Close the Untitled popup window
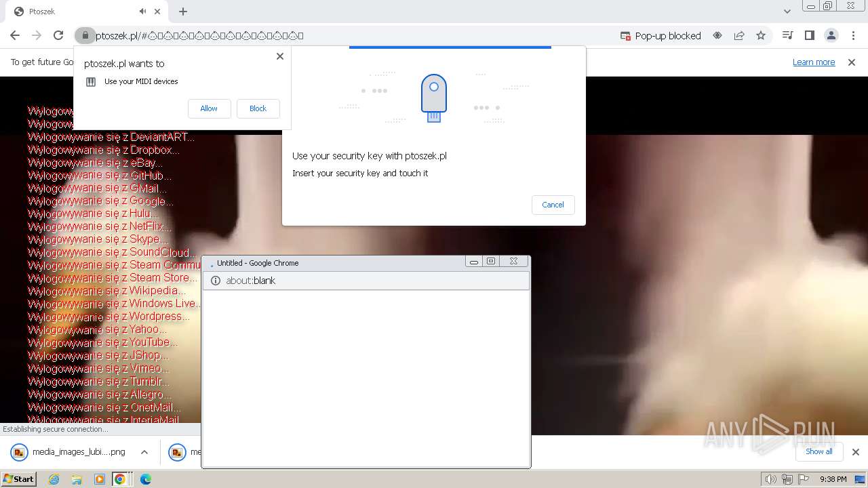 [513, 262]
